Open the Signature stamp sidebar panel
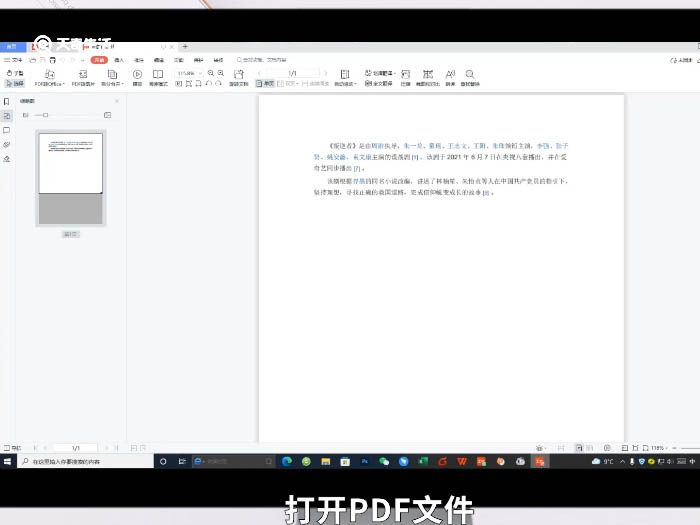The height and width of the screenshot is (525, 700). coord(7,159)
